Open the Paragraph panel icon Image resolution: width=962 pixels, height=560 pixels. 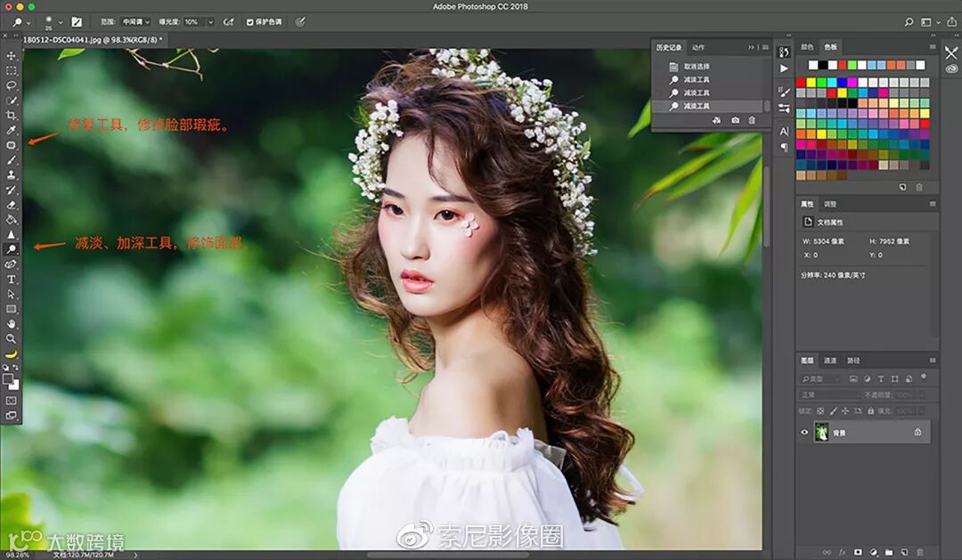tap(784, 147)
